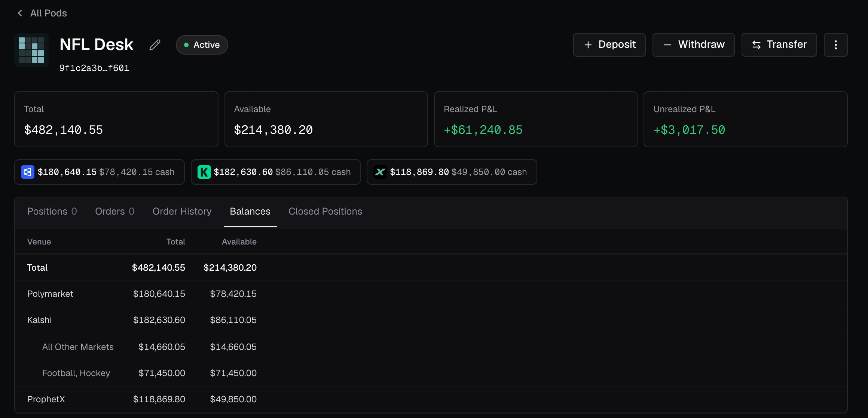The image size is (868, 418).
Task: Click the Venue column header
Action: click(39, 242)
